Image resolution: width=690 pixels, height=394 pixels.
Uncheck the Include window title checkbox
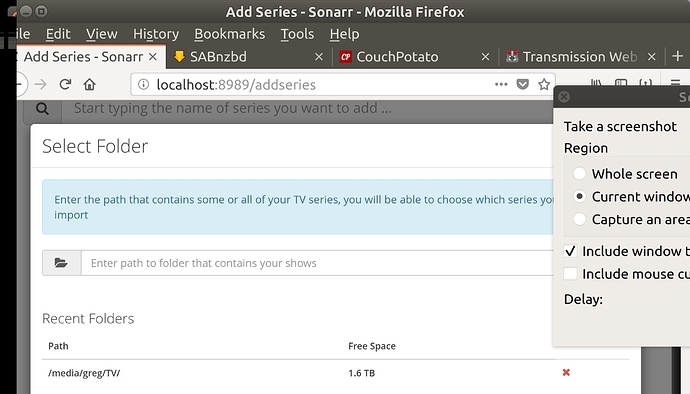(570, 251)
